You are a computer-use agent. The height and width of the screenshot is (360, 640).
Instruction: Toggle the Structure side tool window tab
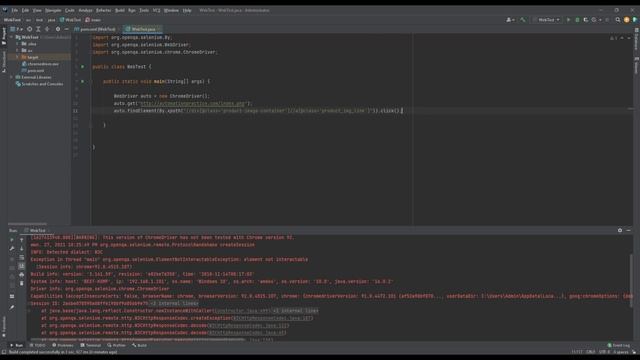[x=4, y=61]
